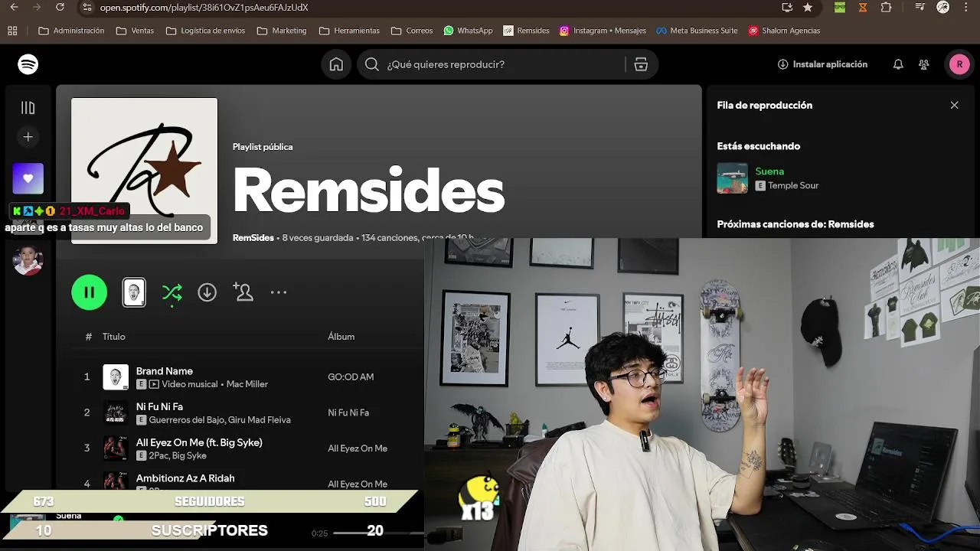Open the notifications bell
The image size is (980, 551).
click(x=898, y=64)
